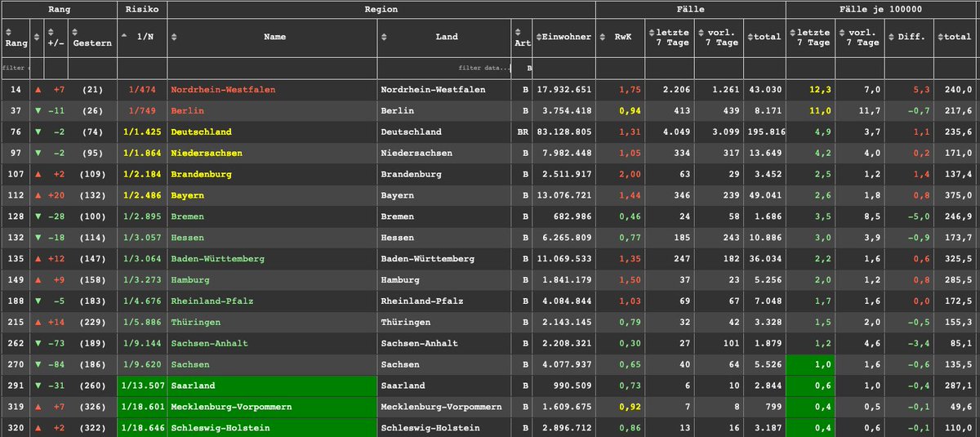Open the yellow Brandenburg region name
Image resolution: width=980 pixels, height=437 pixels.
click(x=201, y=174)
